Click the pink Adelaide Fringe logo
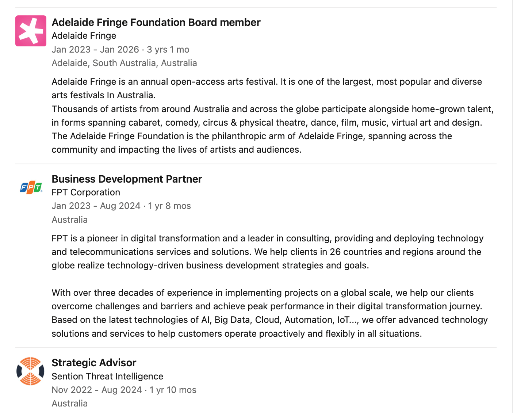Viewport: 517px width, 420px height. (31, 31)
